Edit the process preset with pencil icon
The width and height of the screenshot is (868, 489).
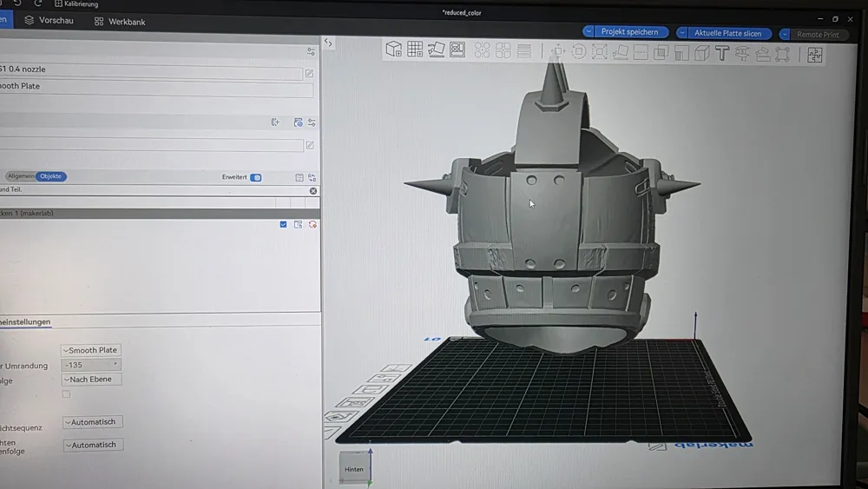[310, 145]
